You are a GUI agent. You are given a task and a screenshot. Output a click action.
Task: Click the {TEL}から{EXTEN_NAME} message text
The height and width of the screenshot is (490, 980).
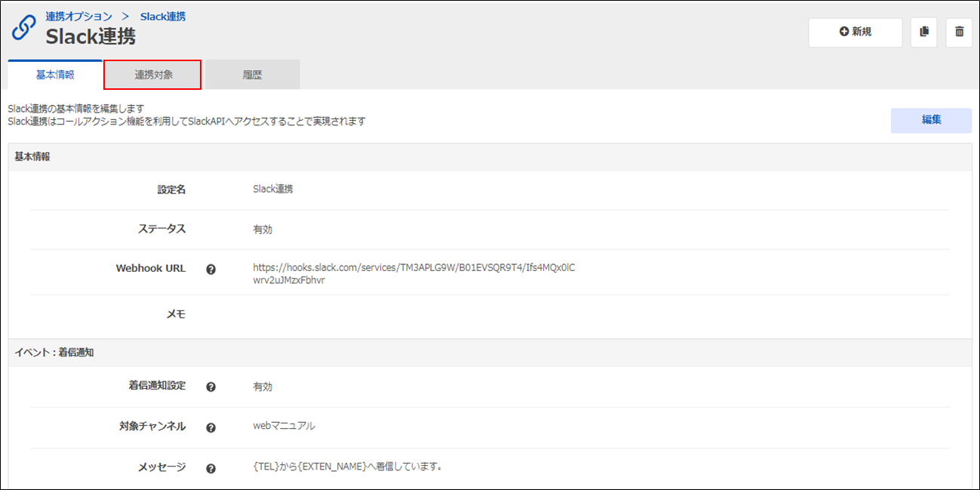click(x=347, y=467)
